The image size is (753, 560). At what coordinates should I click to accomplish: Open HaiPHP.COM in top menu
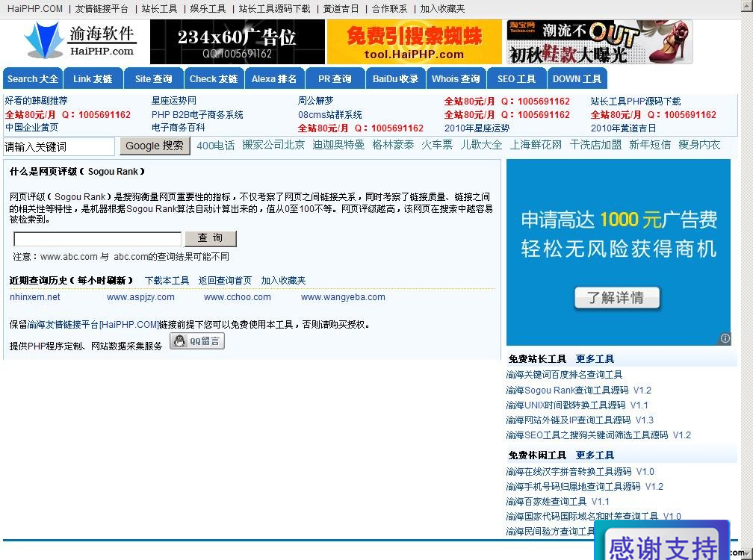(35, 9)
